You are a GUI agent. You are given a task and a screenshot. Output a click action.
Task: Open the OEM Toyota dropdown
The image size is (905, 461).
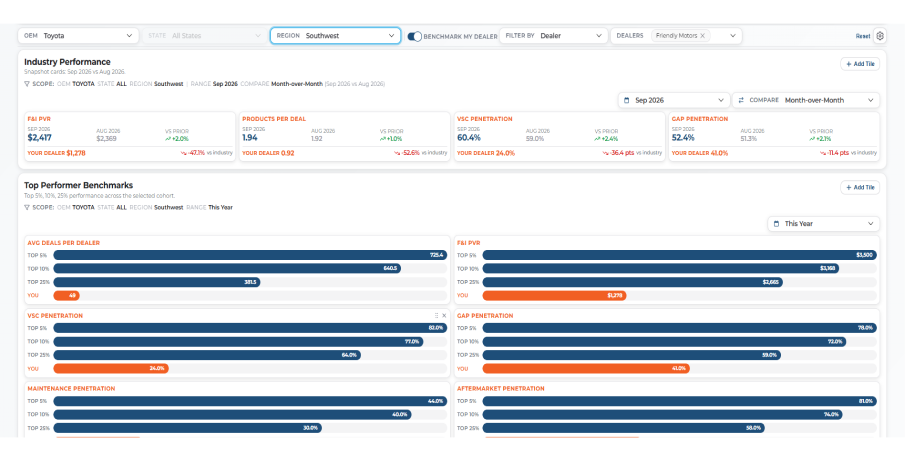point(78,36)
